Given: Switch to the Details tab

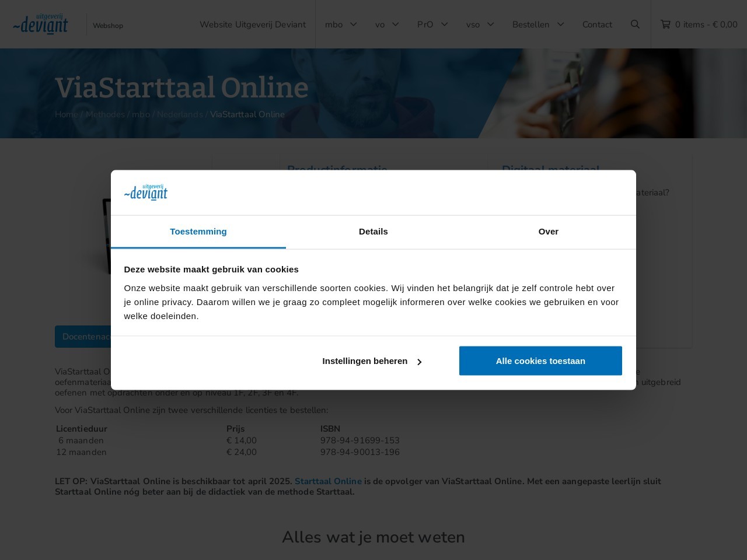Looking at the screenshot, I should tap(373, 232).
